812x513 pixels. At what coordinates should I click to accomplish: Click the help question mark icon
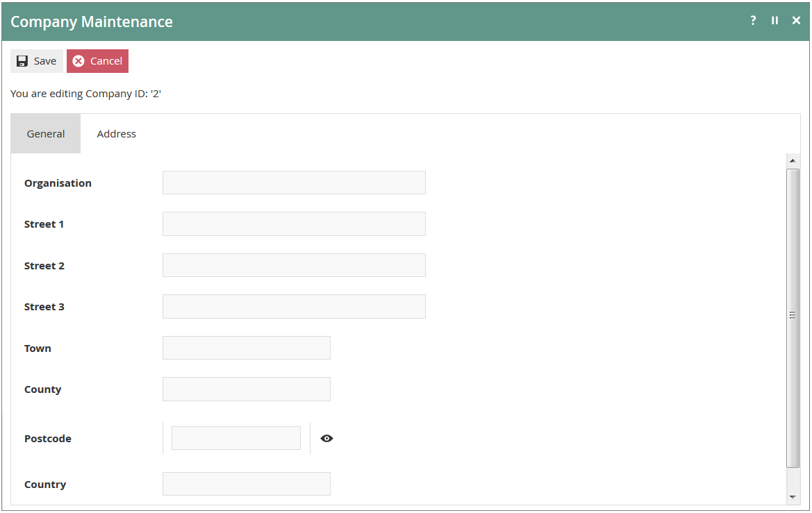pos(753,20)
